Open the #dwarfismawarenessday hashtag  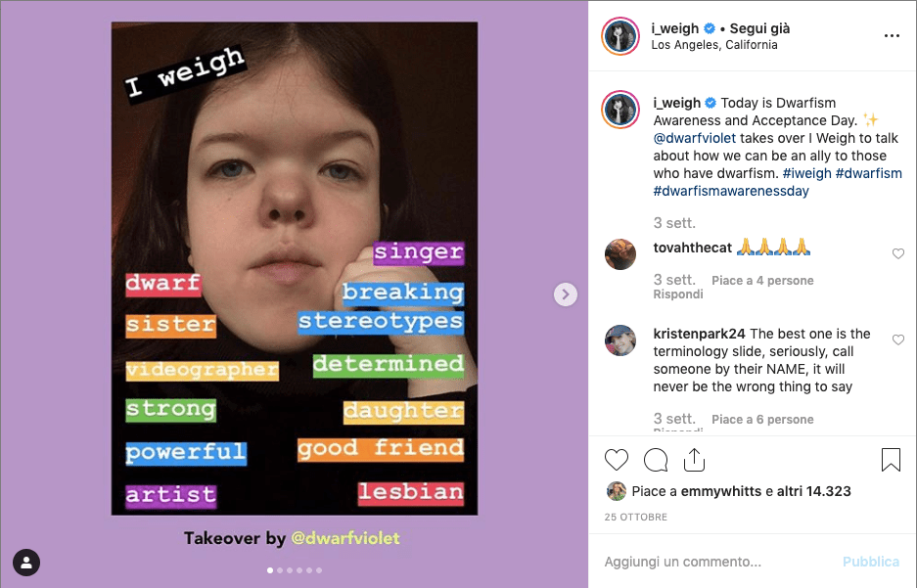point(731,191)
